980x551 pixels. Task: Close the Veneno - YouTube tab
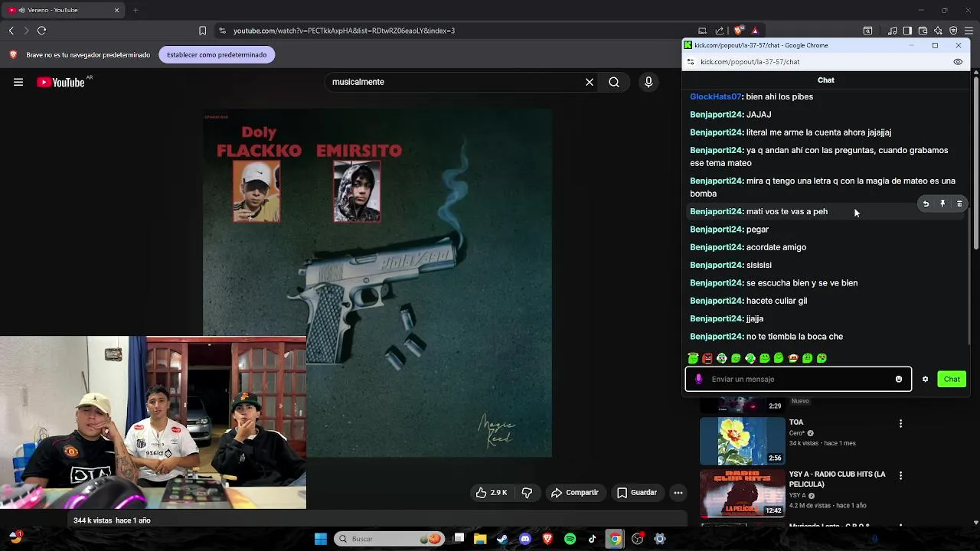[116, 10]
